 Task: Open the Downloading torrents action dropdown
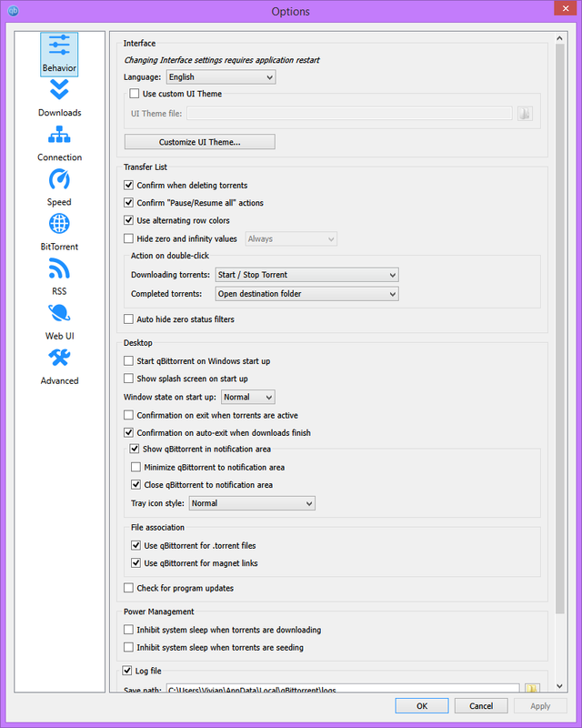[x=306, y=275]
